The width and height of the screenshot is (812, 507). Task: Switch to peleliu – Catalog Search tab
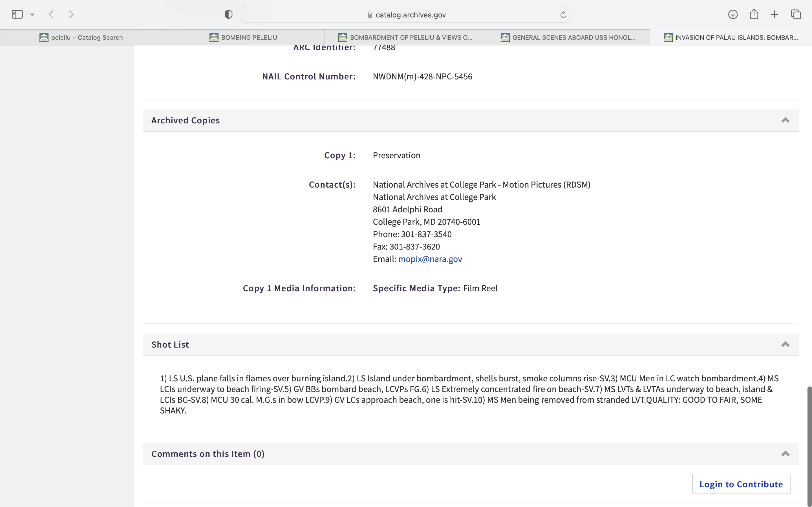pos(81,37)
